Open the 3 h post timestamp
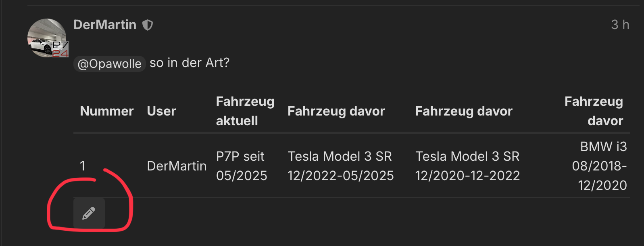The width and height of the screenshot is (644, 246). pos(620,25)
